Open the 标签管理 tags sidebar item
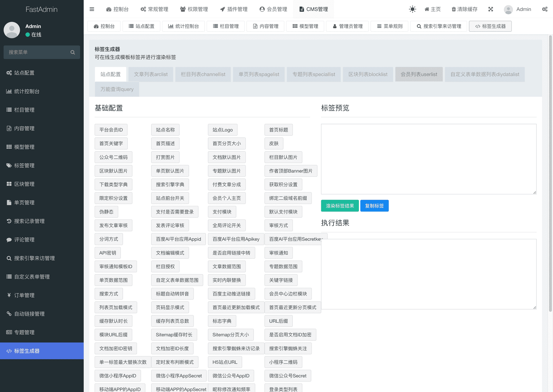The height and width of the screenshot is (392, 553). (24, 165)
